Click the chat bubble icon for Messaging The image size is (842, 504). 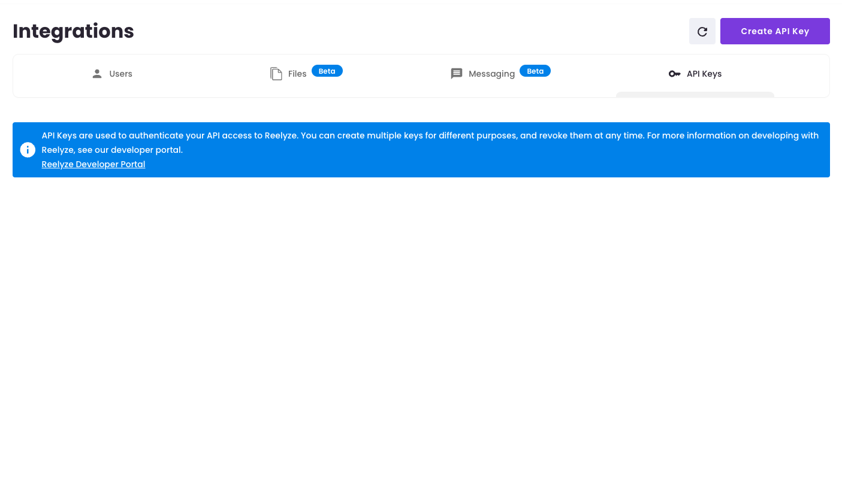click(x=457, y=74)
